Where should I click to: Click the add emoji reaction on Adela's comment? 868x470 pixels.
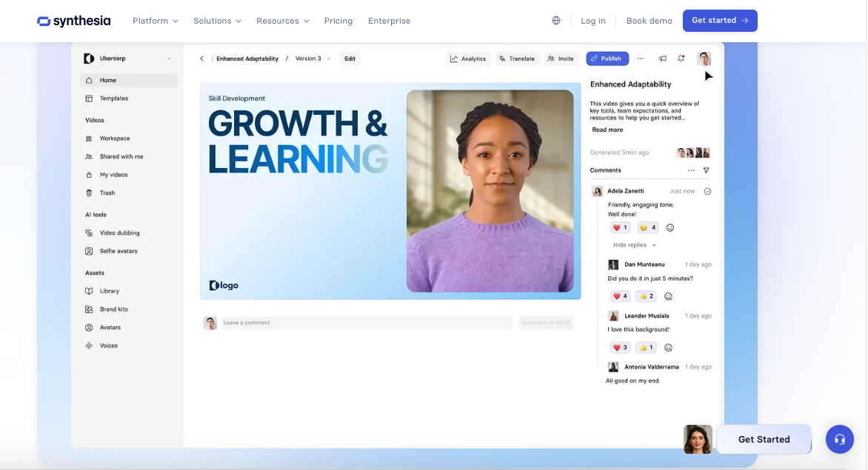670,228
